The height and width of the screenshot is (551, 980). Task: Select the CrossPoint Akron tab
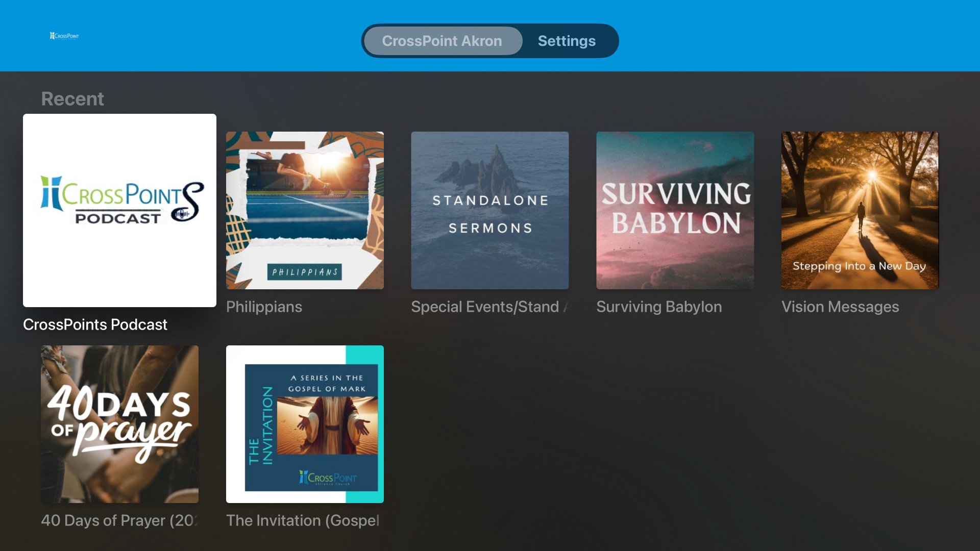click(442, 41)
